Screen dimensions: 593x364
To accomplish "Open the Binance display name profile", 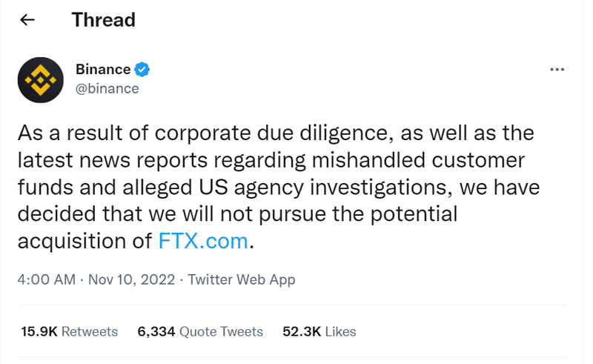I will pos(103,70).
